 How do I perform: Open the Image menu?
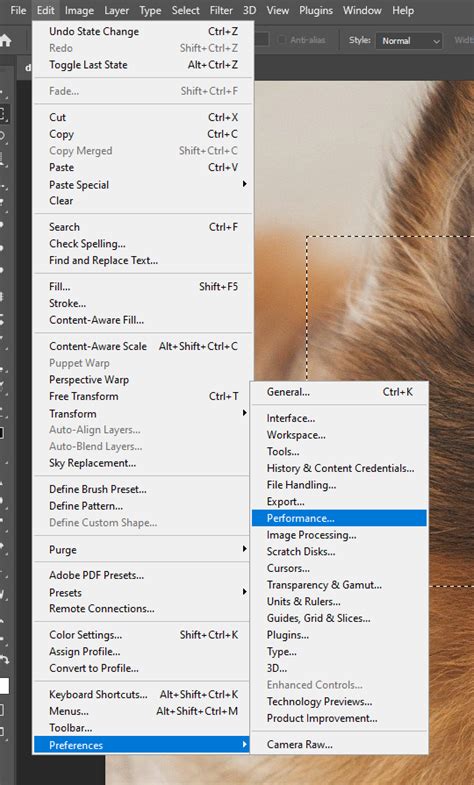79,10
